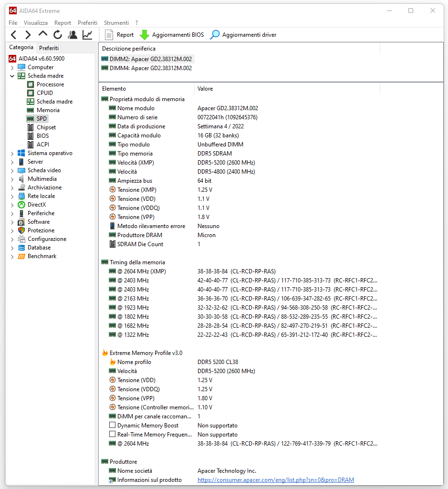Click the Elemento column header
448x489 pixels.
146,89
